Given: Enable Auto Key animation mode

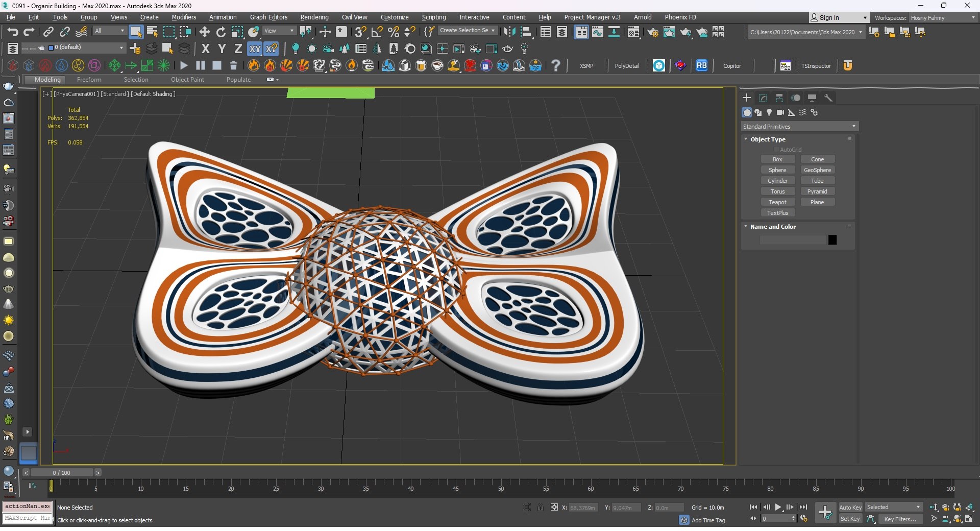Looking at the screenshot, I should [x=850, y=507].
